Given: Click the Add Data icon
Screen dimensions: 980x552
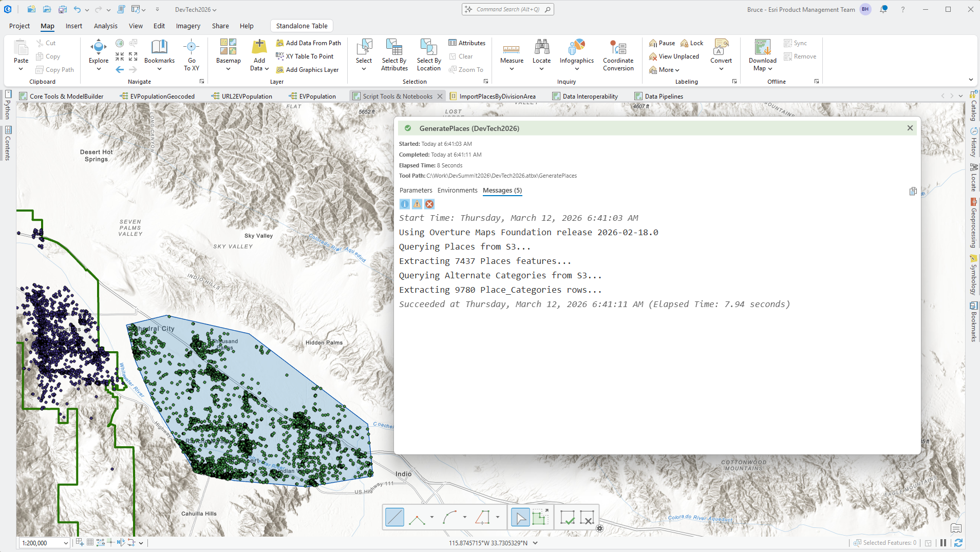Looking at the screenshot, I should [x=259, y=47].
